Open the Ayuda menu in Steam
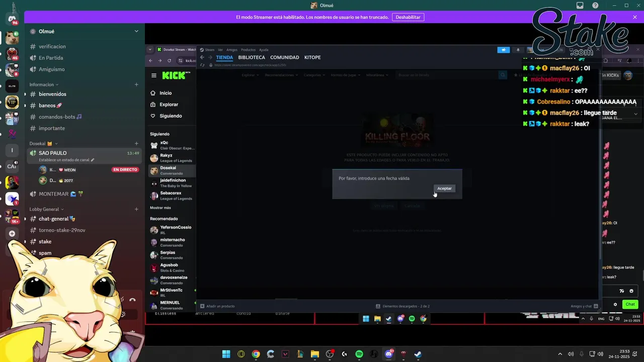 pos(264,50)
